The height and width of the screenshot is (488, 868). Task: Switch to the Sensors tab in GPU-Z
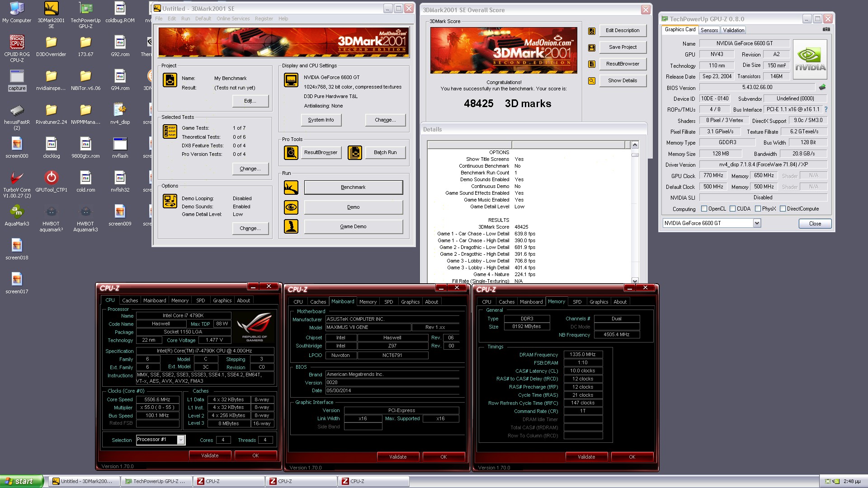(709, 30)
